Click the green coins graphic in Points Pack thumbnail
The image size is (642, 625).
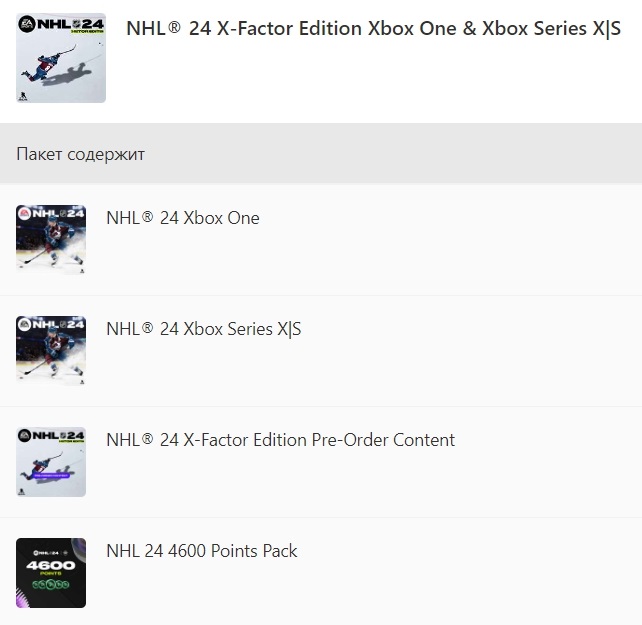pos(50,585)
